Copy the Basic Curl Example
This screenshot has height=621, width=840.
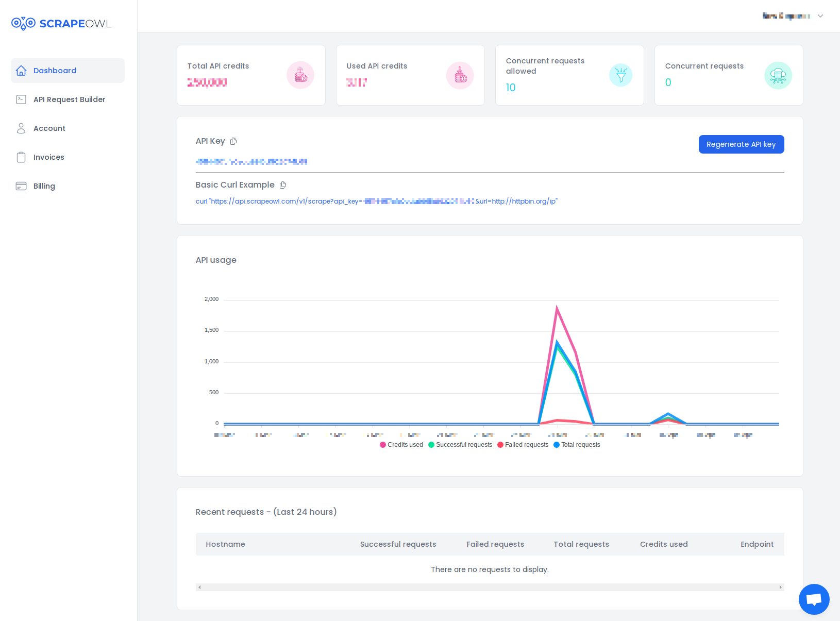coord(283,185)
